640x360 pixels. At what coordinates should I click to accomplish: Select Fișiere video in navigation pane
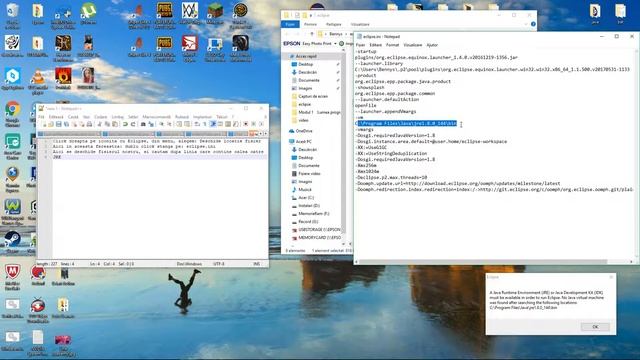(x=309, y=174)
